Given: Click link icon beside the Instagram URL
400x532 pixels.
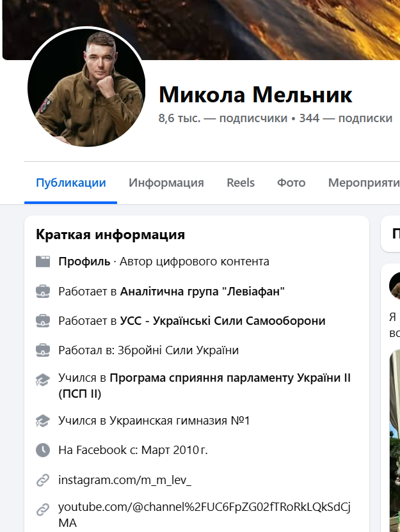Looking at the screenshot, I should [x=43, y=480].
